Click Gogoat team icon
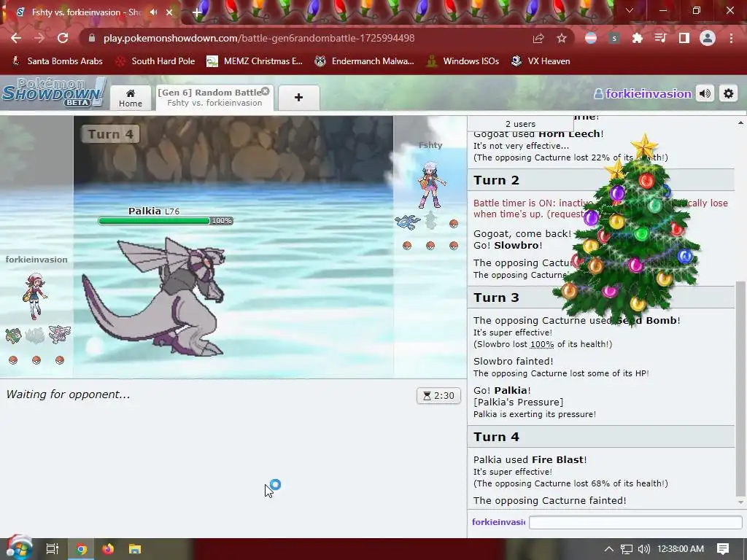Screen dimensions: 747x560 (x=13, y=335)
